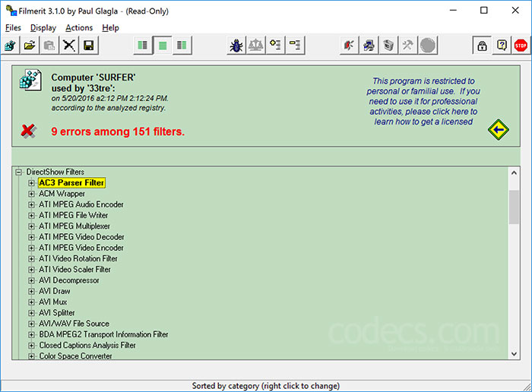Click the red speaker toolbar icon
Screen dimensions: 532x392
(x=349, y=45)
